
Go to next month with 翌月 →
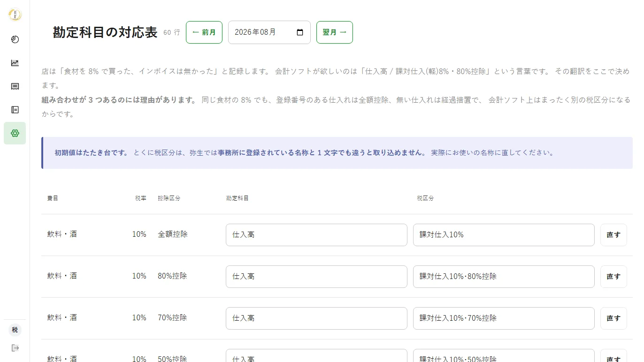click(335, 32)
